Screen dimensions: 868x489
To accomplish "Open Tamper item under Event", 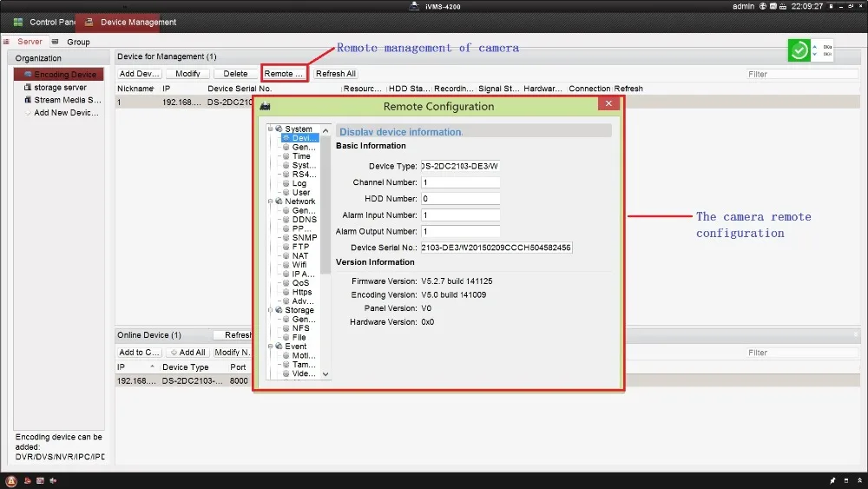I will (299, 365).
